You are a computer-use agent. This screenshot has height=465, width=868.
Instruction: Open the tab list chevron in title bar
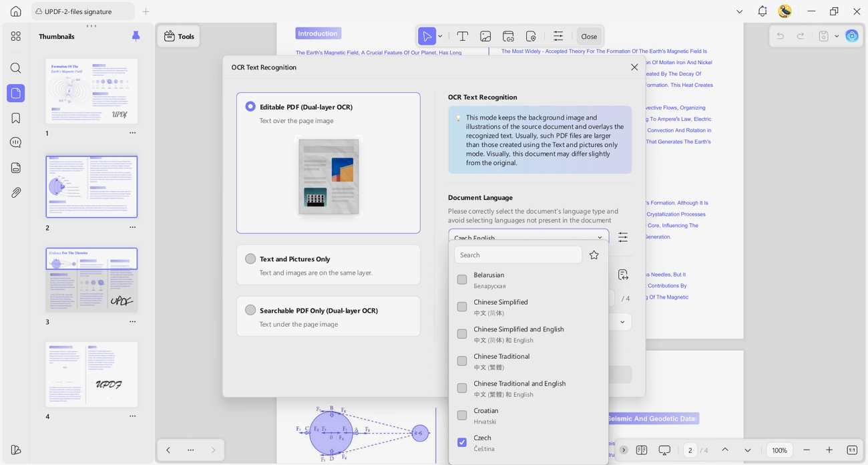click(x=739, y=11)
